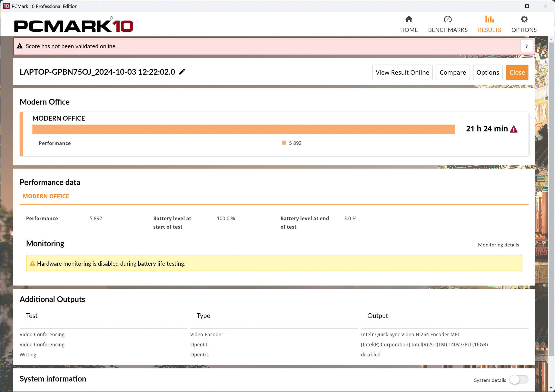Viewport: 555px width, 392px height.
Task: Click the orange Performance legend swatch
Action: pos(284,143)
